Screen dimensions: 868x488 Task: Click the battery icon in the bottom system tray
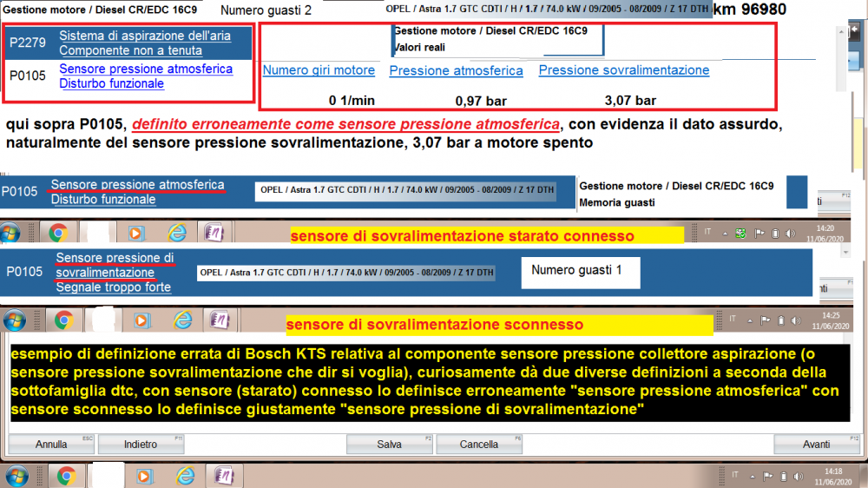tap(783, 476)
